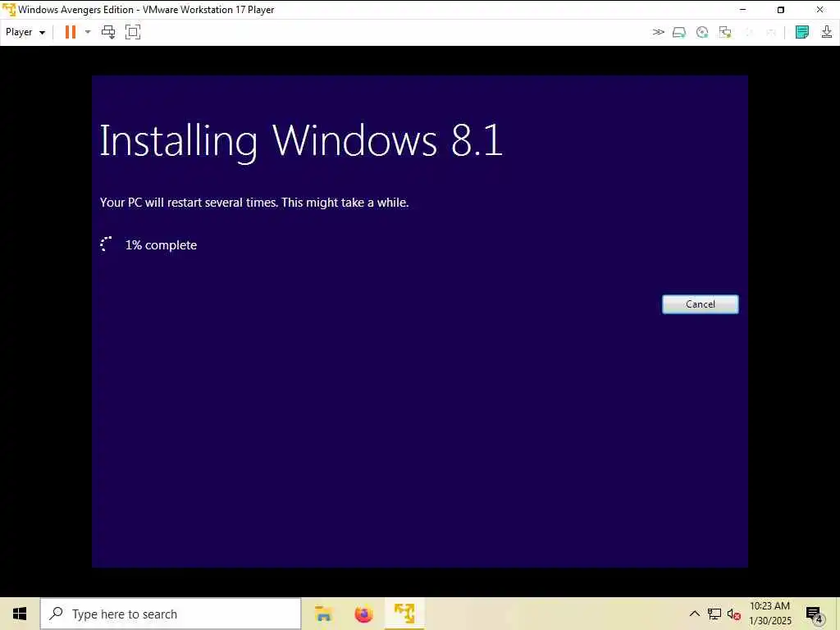Open the Player menu

click(x=25, y=32)
